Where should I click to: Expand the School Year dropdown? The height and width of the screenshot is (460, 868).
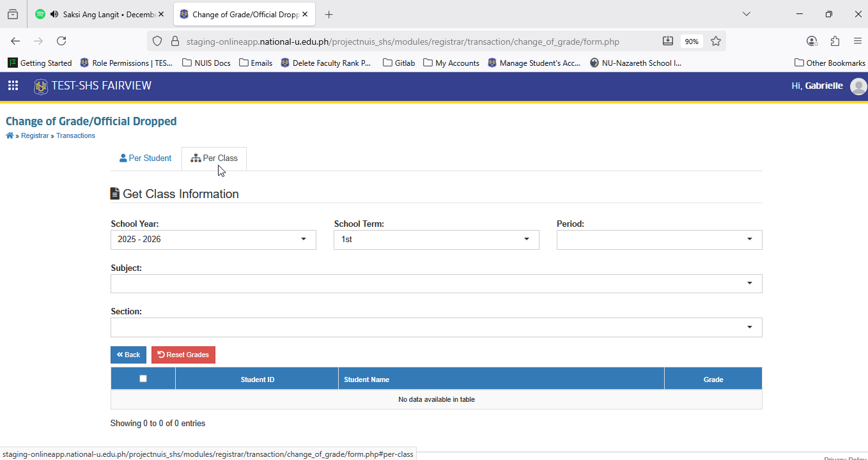213,240
